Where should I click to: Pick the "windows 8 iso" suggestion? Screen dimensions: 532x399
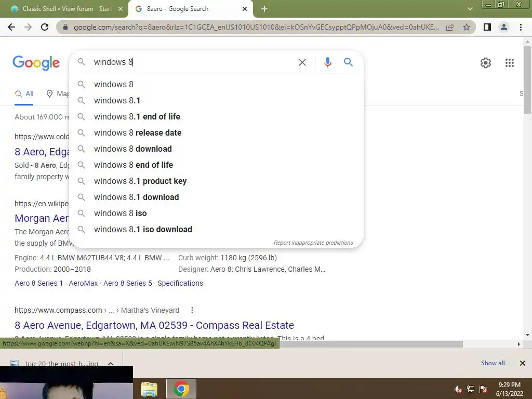[x=217, y=213]
